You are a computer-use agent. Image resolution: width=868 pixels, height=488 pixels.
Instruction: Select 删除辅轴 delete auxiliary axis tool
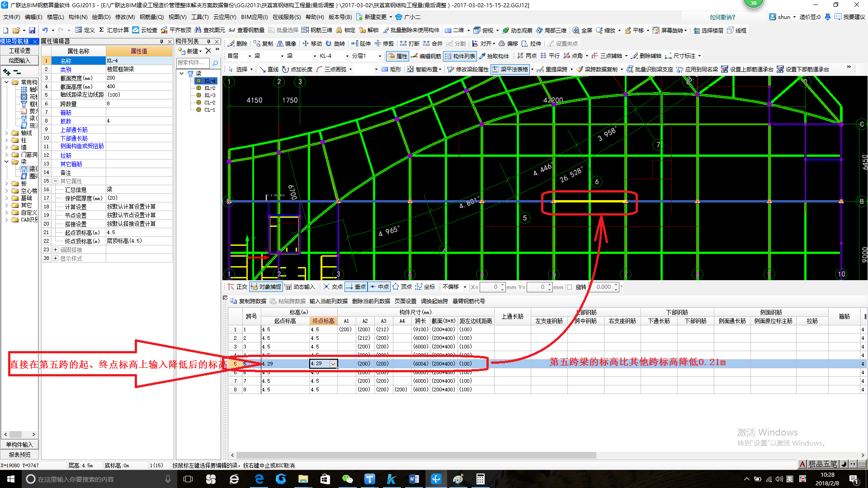[x=646, y=56]
